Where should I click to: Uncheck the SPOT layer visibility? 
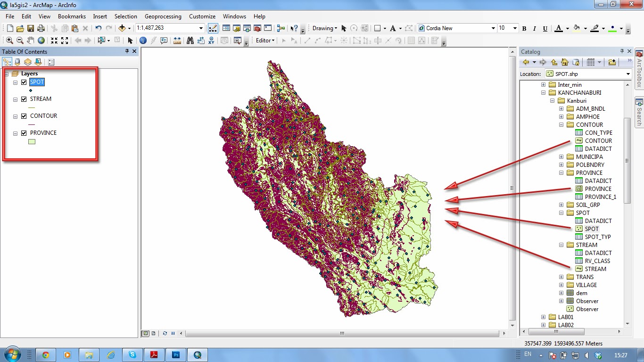point(24,82)
